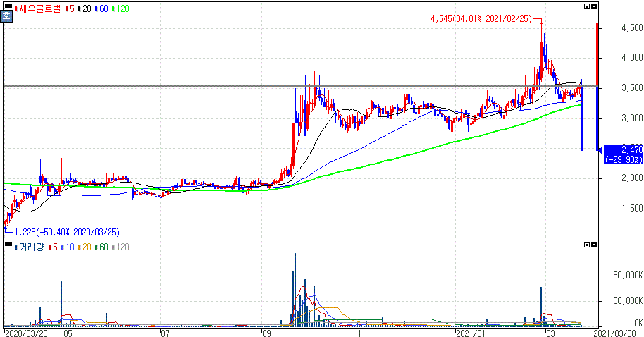644x337 pixels.
Task: Click the 11 month label on time axis
Action: pos(361,333)
